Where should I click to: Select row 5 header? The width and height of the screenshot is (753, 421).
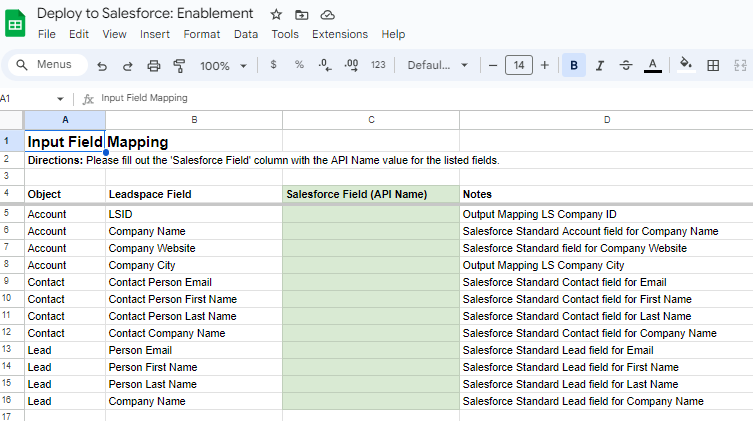pyautogui.click(x=12, y=214)
